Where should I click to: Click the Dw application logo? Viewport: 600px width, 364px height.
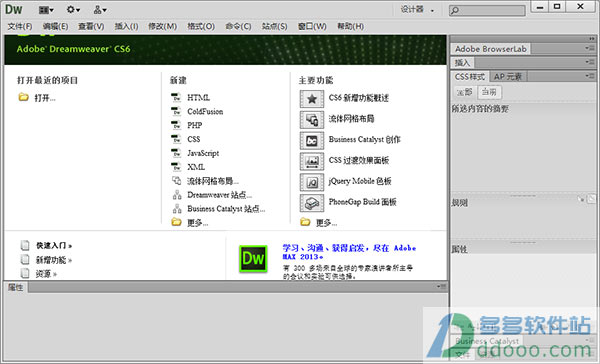(x=13, y=9)
